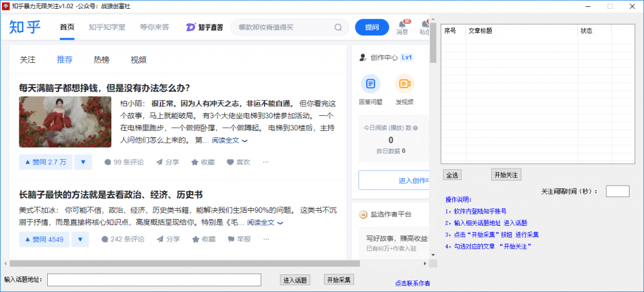Click the search magnifier icon

click(x=338, y=28)
